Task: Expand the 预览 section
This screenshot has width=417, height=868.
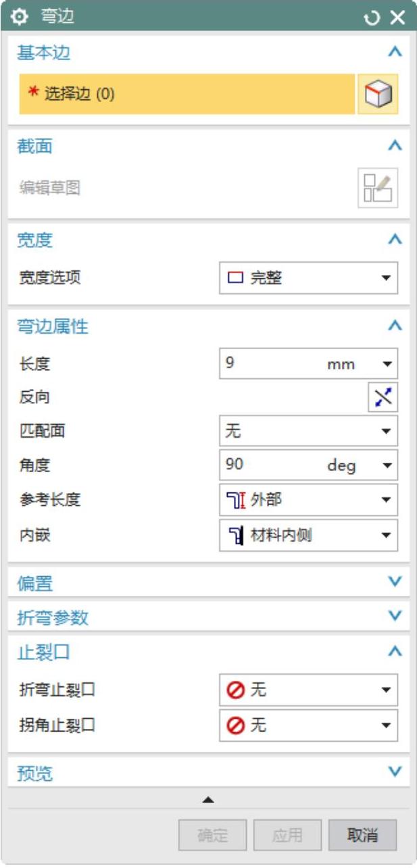Action: 396,771
